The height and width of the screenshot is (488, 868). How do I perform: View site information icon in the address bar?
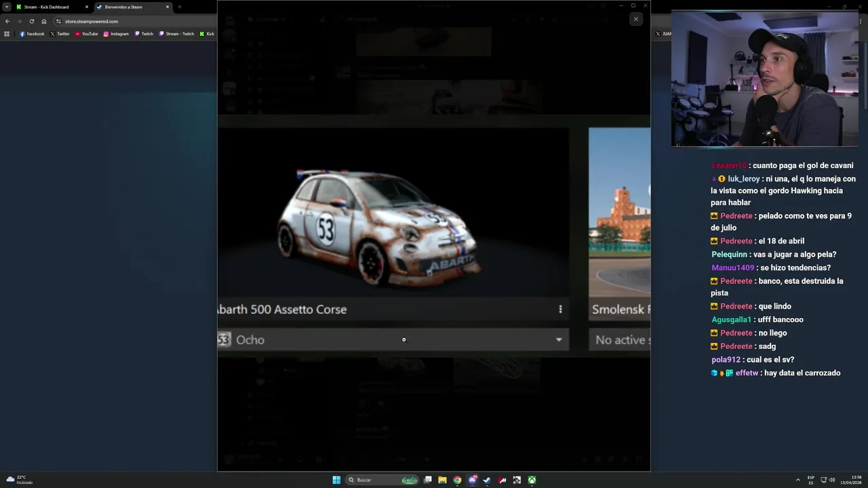[58, 21]
